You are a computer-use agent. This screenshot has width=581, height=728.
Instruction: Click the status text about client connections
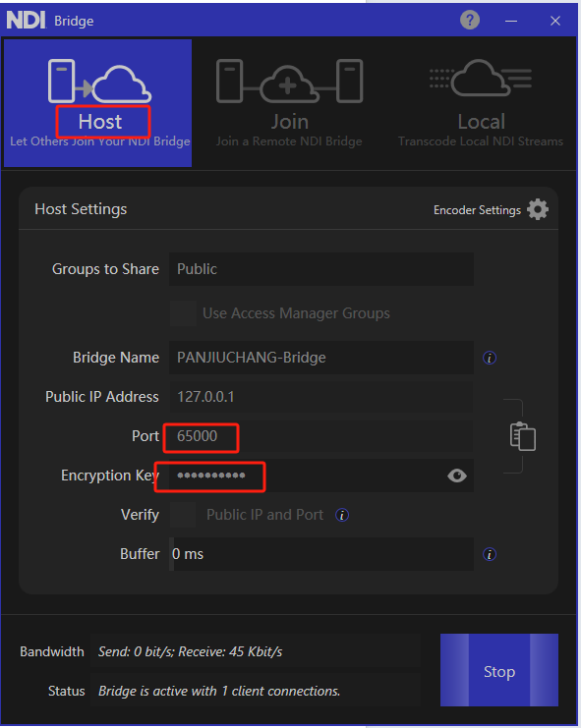click(x=219, y=691)
